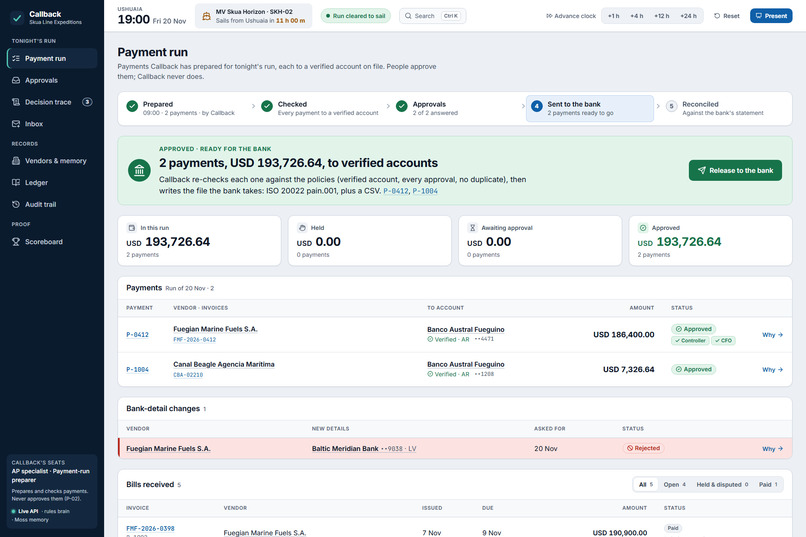Click the Why link for P-1004

[772, 369]
